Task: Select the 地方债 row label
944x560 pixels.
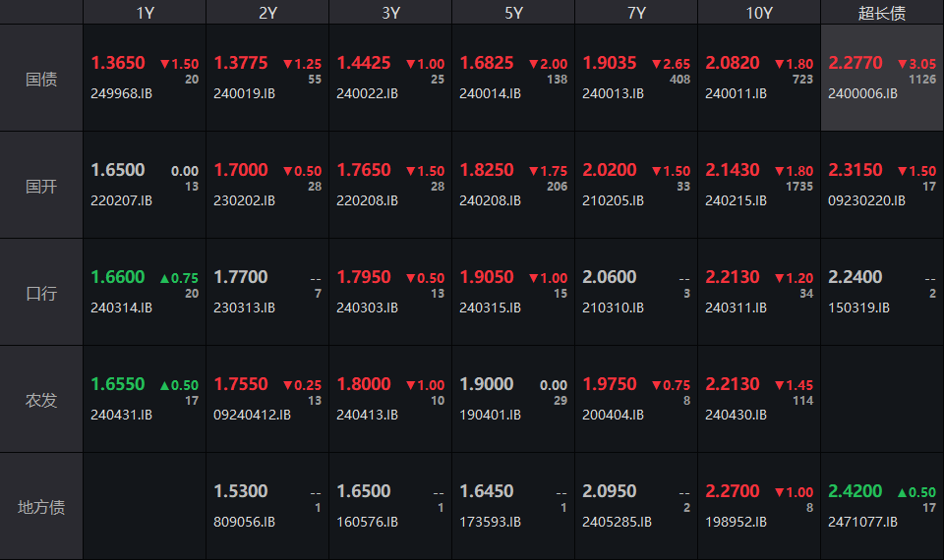Action: click(x=41, y=507)
